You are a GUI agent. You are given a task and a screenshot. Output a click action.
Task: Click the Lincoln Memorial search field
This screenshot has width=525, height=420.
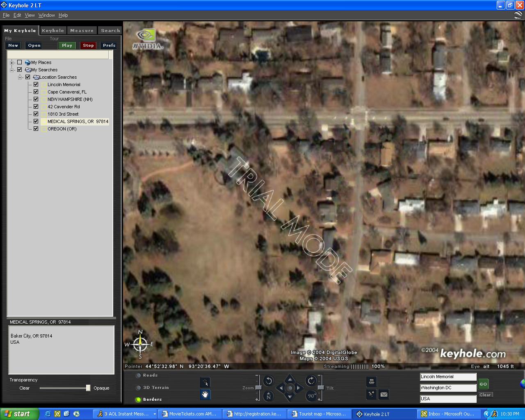point(448,377)
